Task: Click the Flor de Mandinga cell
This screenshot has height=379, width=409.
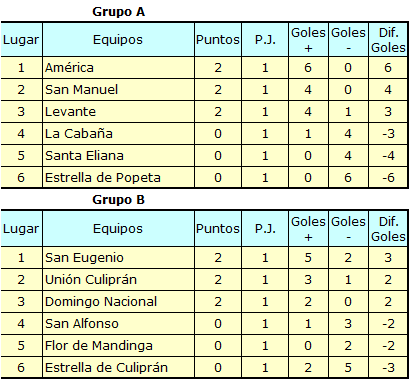Action: coord(118,346)
